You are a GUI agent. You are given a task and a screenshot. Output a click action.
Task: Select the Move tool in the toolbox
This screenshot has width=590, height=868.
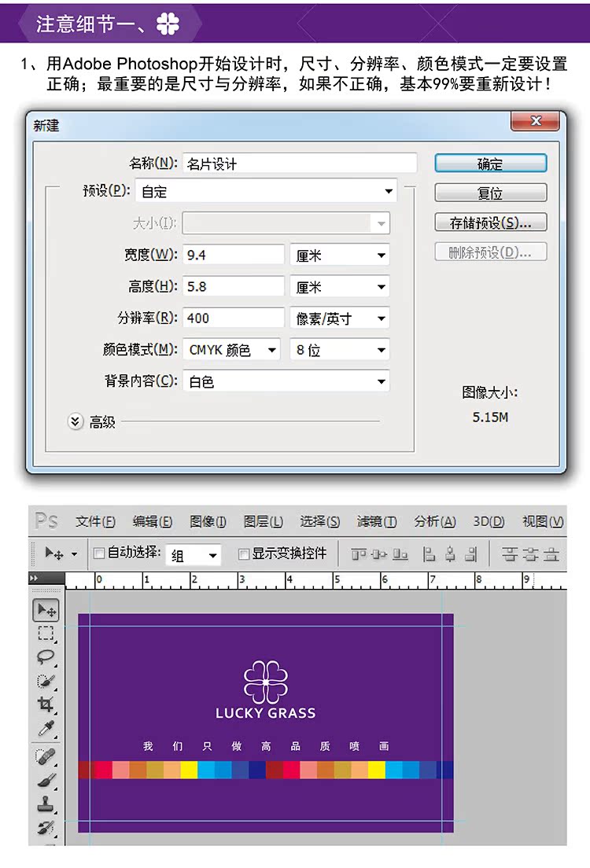(46, 610)
